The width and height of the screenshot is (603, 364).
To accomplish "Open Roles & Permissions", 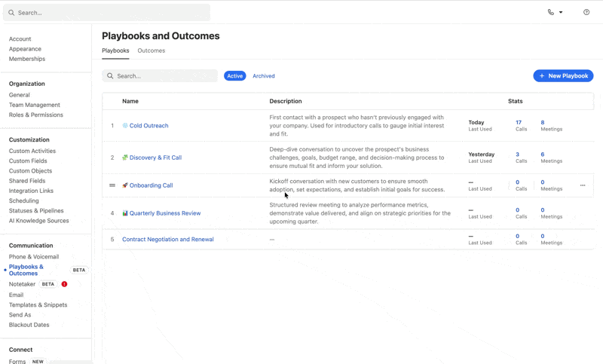I will 36,115.
